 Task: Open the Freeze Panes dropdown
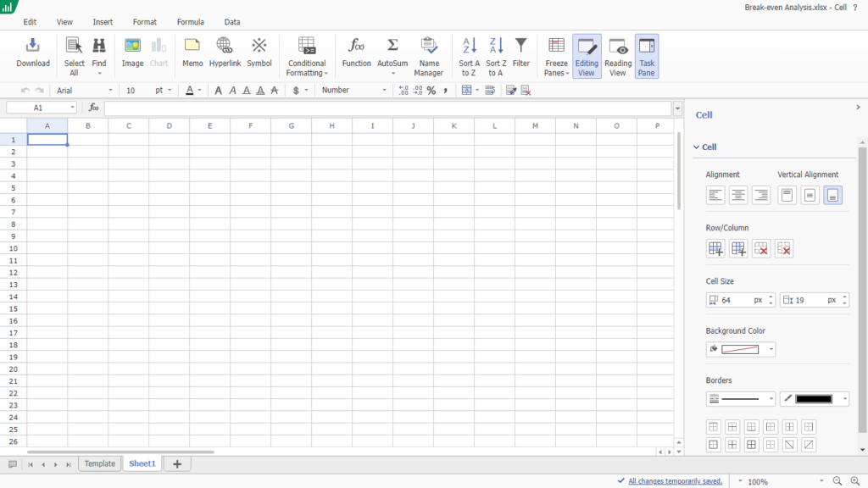point(556,56)
